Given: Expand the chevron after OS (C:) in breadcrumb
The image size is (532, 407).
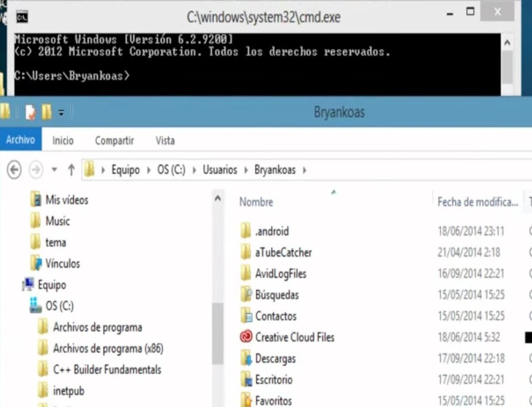Looking at the screenshot, I should [194, 170].
